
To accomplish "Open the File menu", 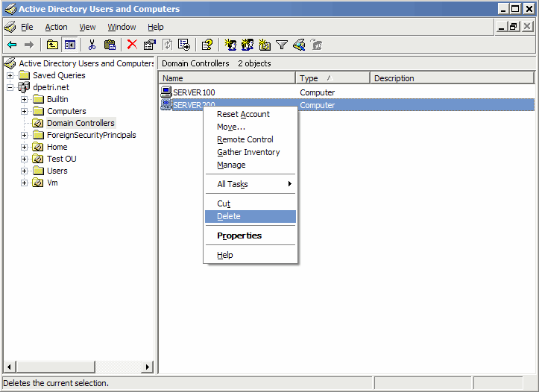I will [x=27, y=27].
